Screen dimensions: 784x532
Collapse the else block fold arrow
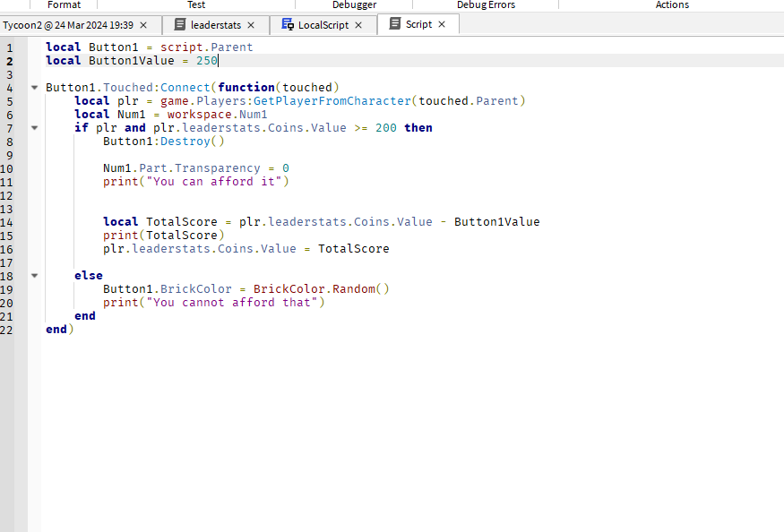34,276
